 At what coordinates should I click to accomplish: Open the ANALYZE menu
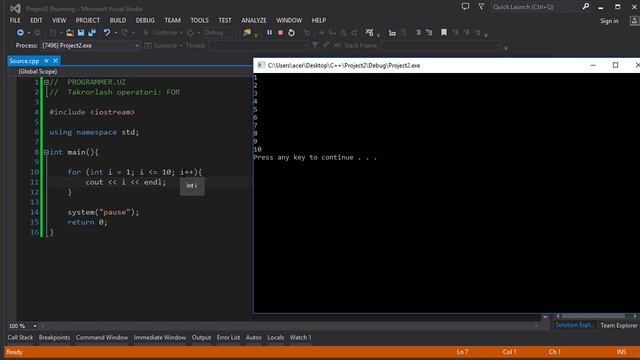click(253, 20)
